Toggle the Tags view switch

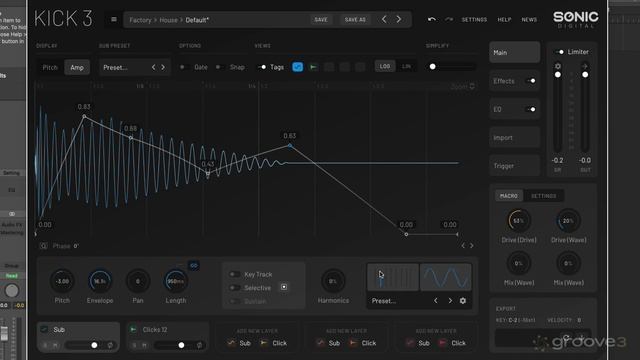click(x=262, y=67)
